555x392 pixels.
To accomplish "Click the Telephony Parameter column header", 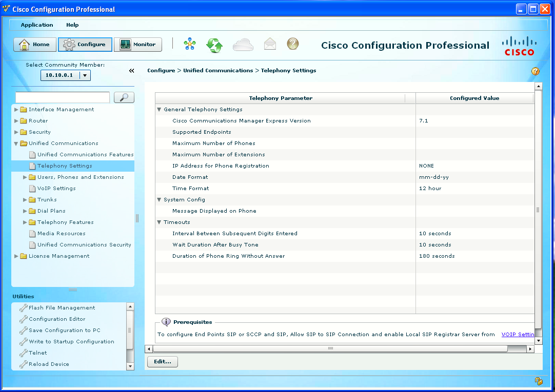I will (281, 98).
